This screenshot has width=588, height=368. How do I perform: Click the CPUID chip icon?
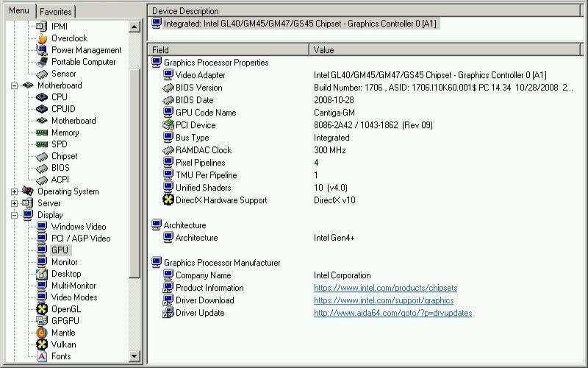click(x=42, y=109)
